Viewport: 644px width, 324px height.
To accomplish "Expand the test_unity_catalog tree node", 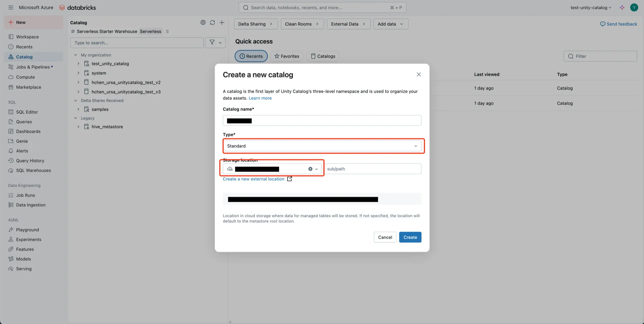I will 78,63.
